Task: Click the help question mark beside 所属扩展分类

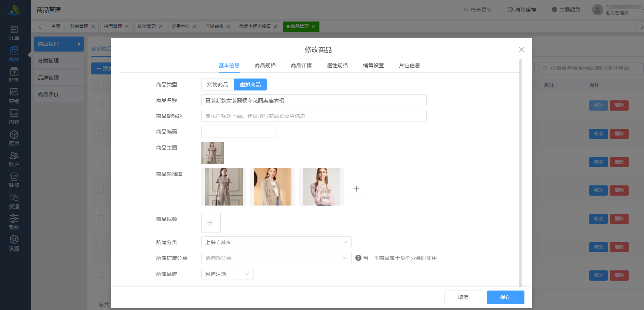Action: (x=358, y=258)
